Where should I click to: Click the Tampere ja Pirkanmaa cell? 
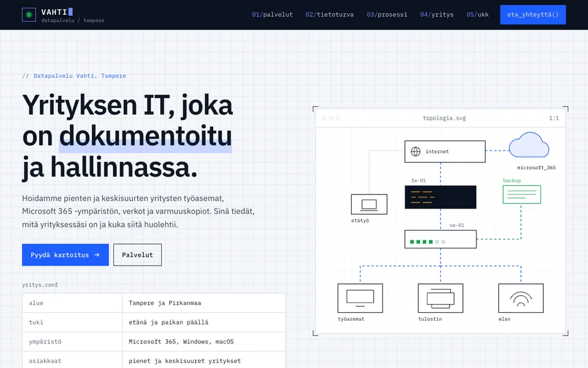203,303
